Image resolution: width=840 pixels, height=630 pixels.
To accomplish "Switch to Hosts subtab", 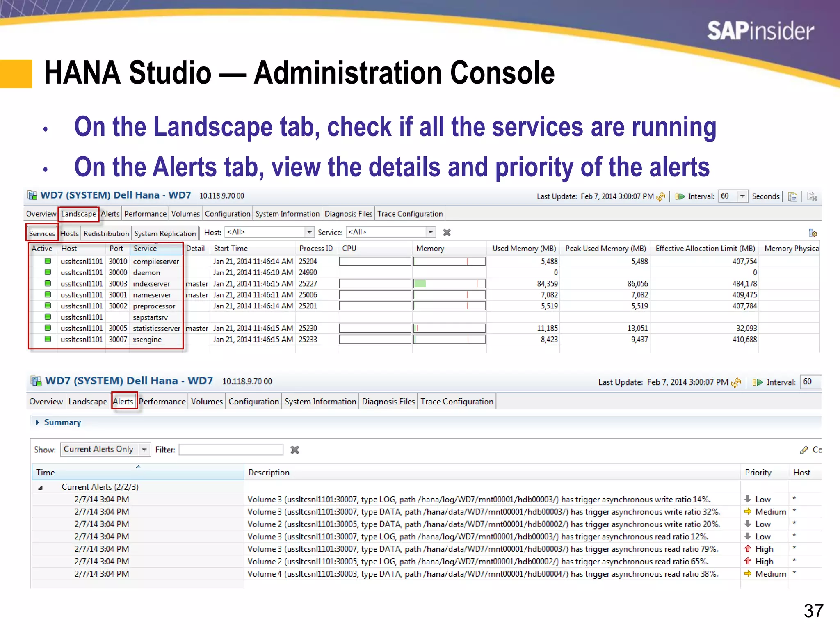I will pos(69,233).
